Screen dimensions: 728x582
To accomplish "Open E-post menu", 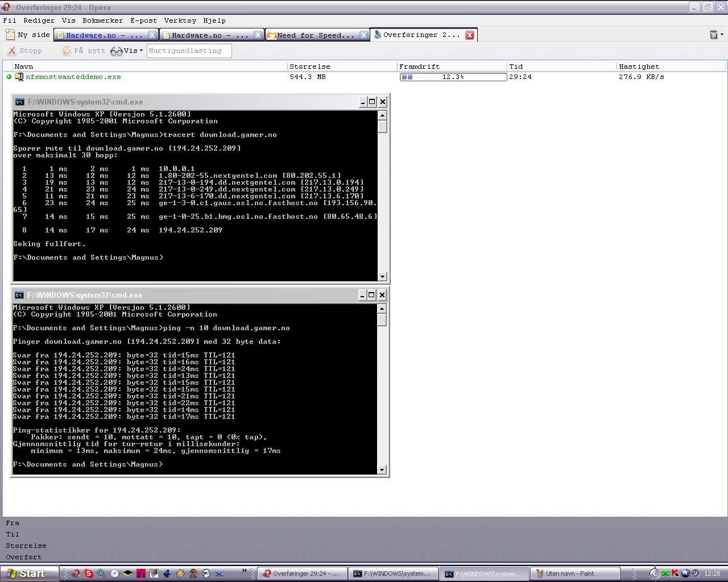I will click(x=143, y=20).
